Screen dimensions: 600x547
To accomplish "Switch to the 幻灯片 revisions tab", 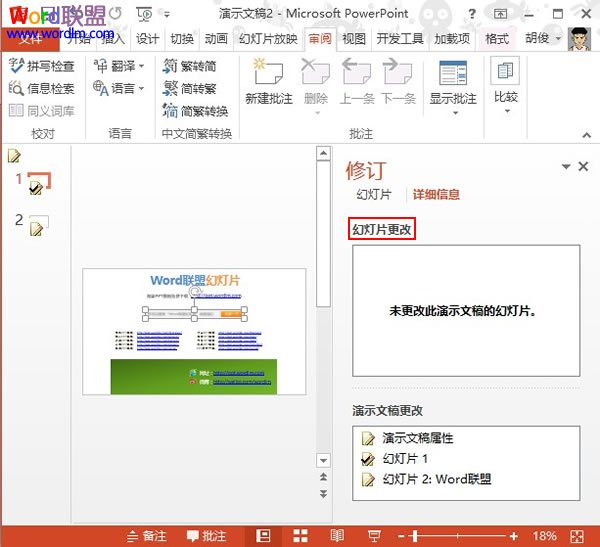I will click(374, 194).
